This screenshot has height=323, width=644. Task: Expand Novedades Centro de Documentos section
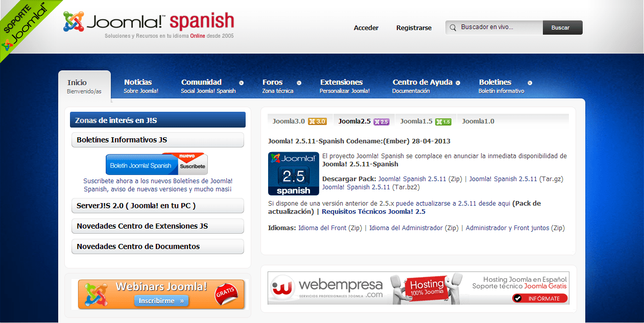[x=158, y=246]
